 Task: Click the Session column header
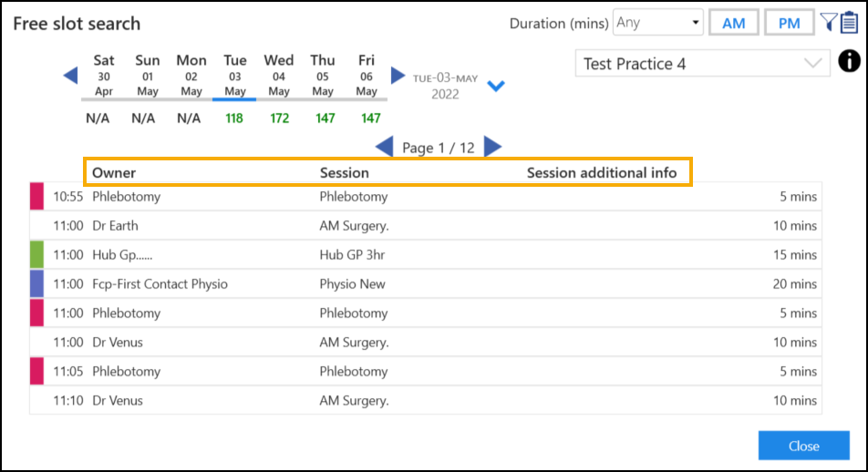tap(344, 173)
